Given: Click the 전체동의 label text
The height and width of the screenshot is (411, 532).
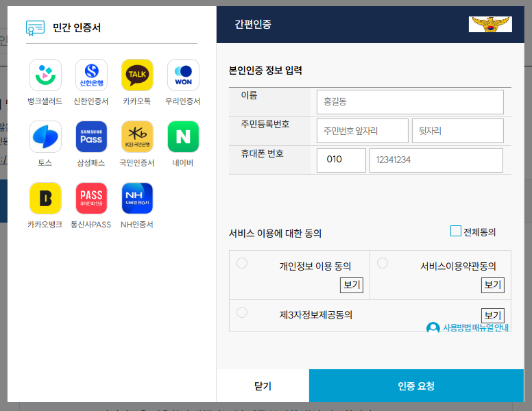Looking at the screenshot, I should tap(479, 232).
